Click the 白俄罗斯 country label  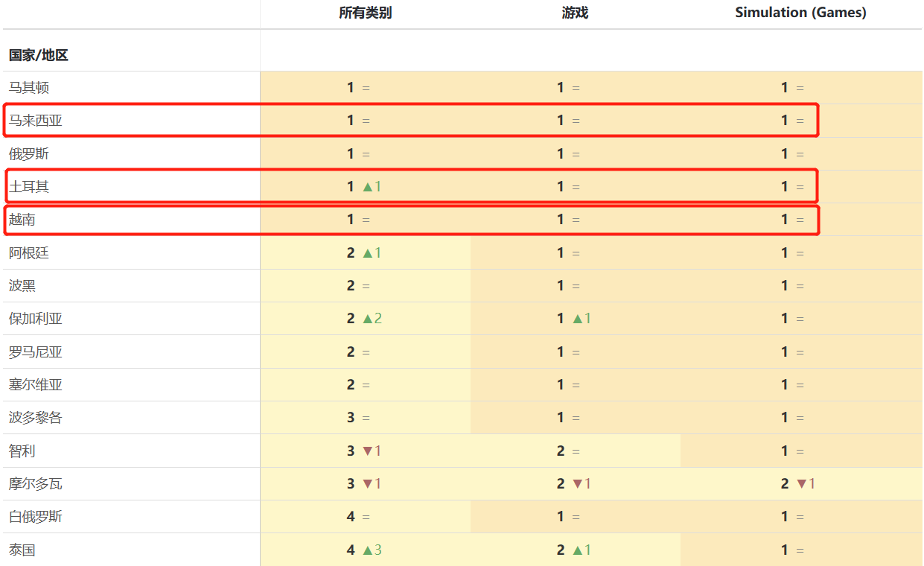click(36, 517)
